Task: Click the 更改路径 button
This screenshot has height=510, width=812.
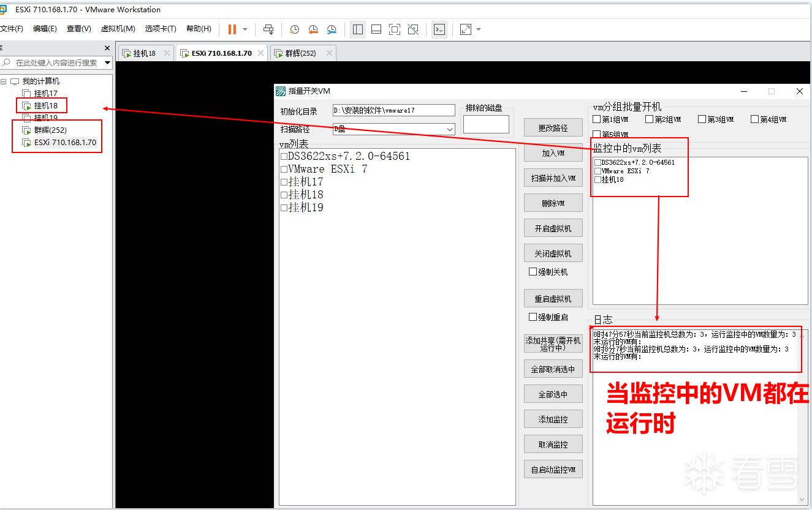Action: 553,128
